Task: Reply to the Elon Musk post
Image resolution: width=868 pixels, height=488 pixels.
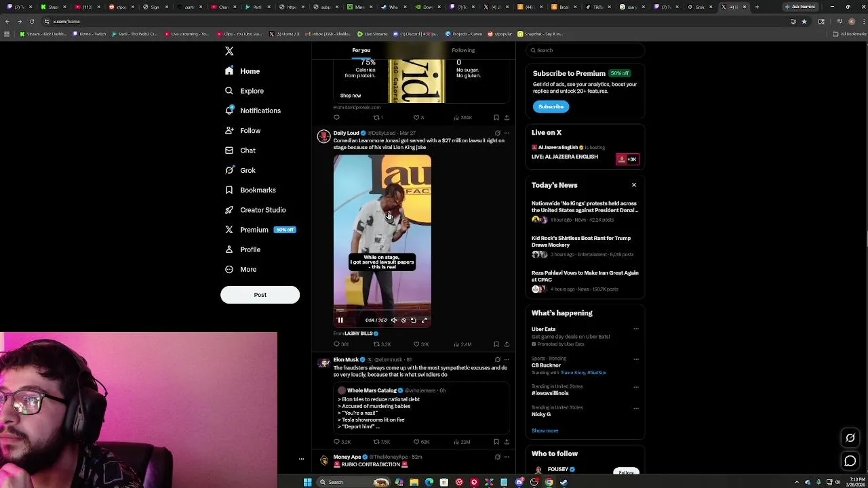Action: tap(342, 442)
